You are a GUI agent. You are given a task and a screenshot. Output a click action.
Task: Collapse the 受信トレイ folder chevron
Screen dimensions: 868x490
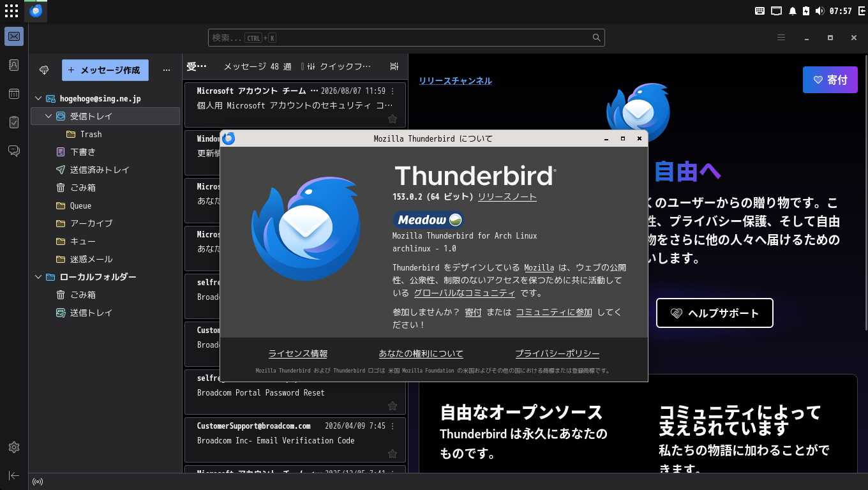coord(49,116)
